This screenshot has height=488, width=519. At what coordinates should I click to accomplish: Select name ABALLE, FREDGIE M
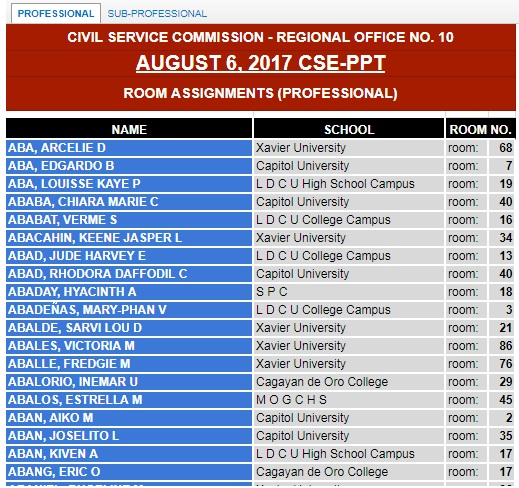pos(129,364)
